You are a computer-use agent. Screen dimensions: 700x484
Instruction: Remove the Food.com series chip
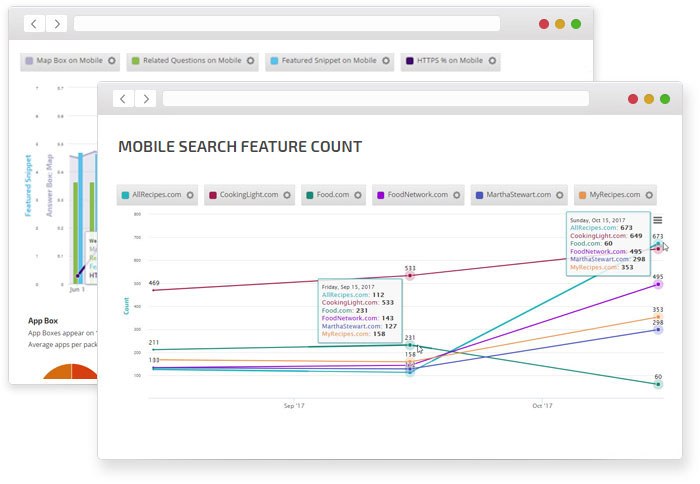[x=357, y=195]
